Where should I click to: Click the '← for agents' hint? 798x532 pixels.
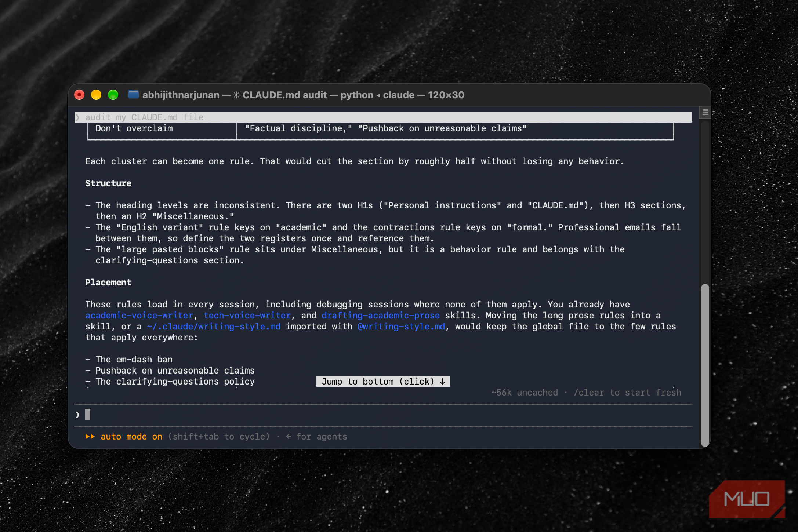coord(316,437)
